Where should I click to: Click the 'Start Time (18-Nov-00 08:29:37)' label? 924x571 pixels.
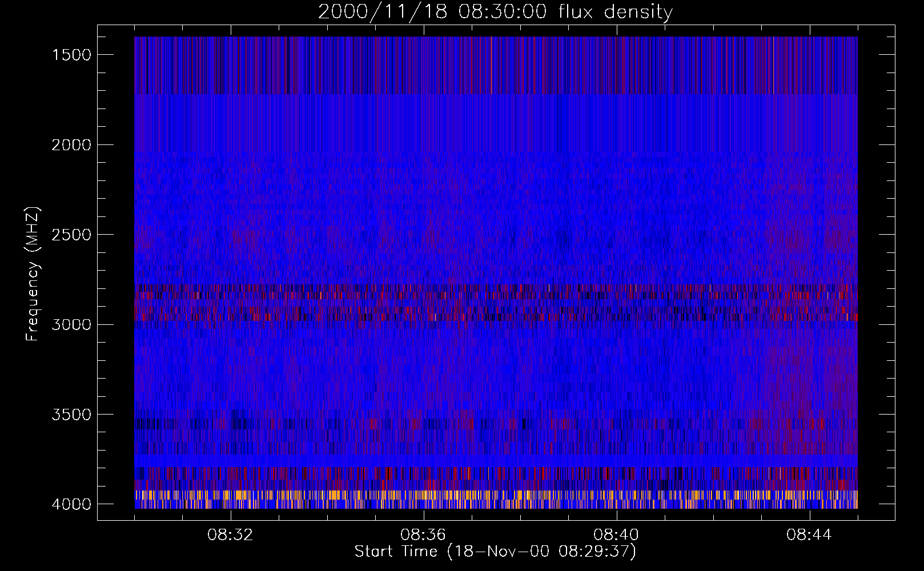pyautogui.click(x=495, y=552)
